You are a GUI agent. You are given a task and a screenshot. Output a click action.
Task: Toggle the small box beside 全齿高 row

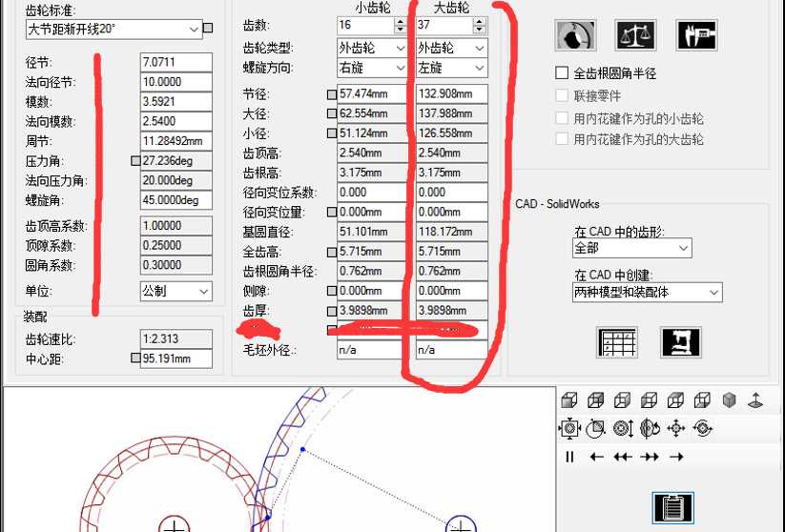(x=331, y=252)
